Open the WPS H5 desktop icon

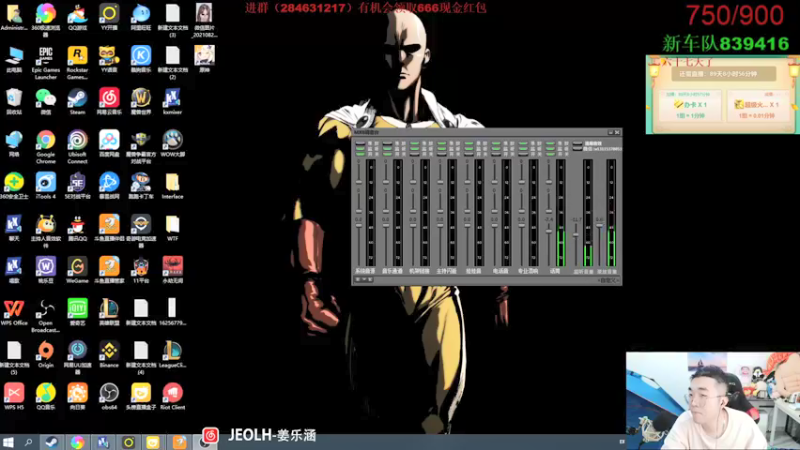coord(14,397)
